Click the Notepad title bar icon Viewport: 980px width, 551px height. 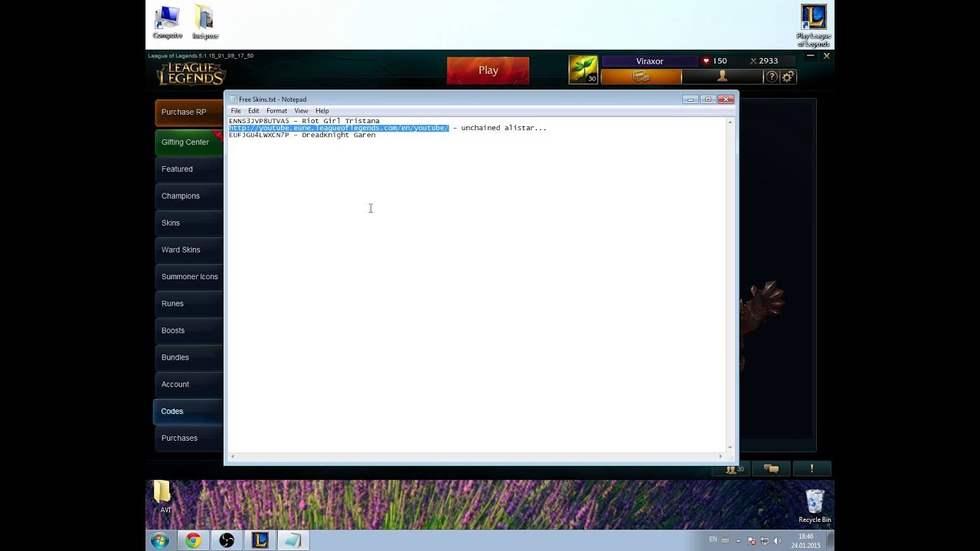tap(234, 99)
